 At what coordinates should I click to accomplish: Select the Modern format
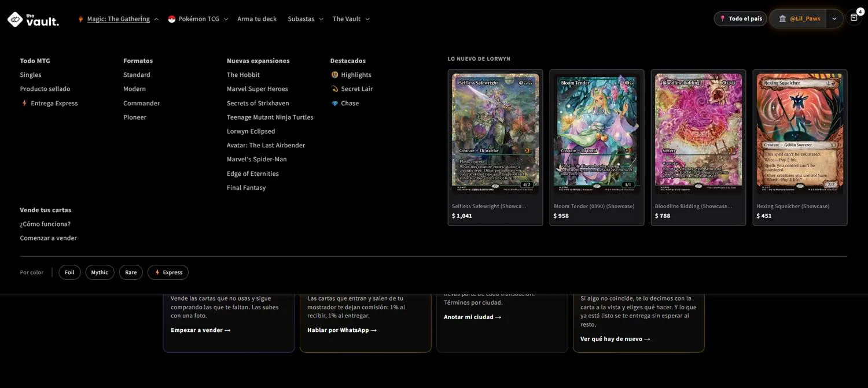pyautogui.click(x=134, y=89)
